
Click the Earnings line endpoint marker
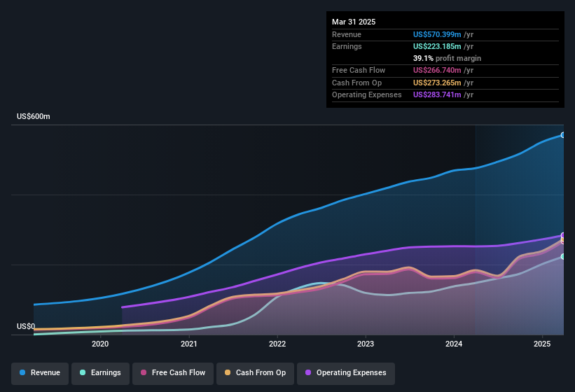563,256
